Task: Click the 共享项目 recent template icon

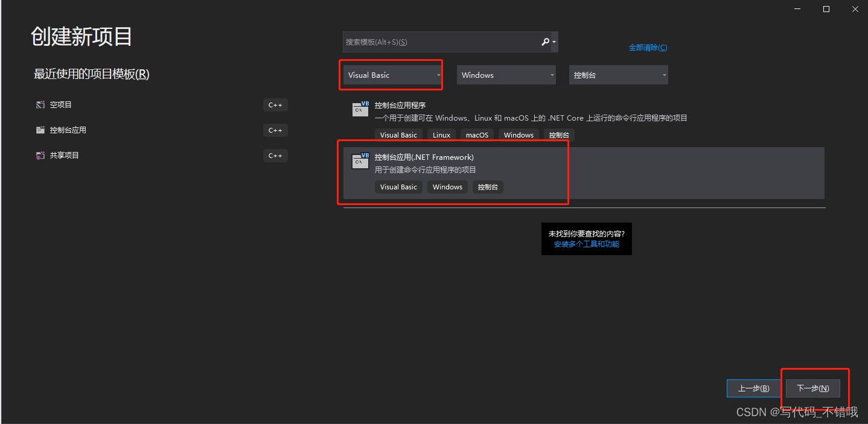Action: coord(40,156)
